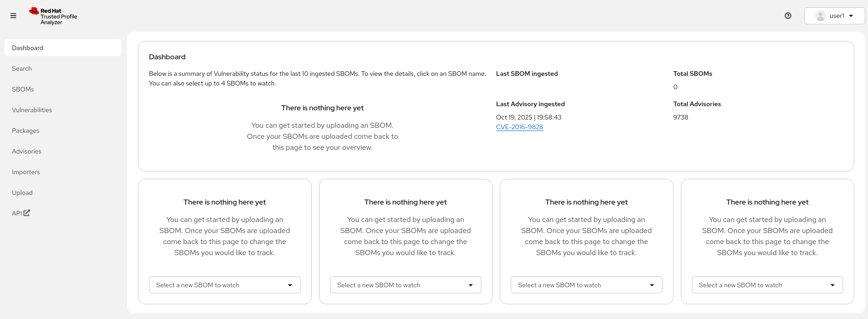Open the CVE-2016-9828 advisory link
The height and width of the screenshot is (319, 868).
(519, 127)
